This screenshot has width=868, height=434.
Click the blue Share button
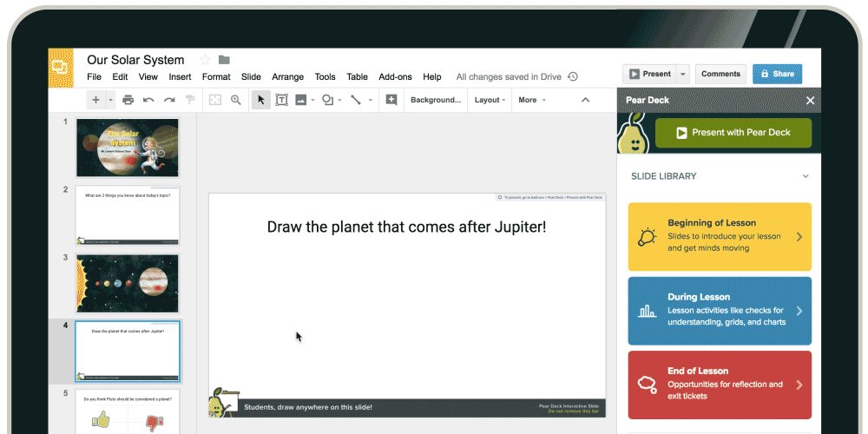tap(777, 74)
